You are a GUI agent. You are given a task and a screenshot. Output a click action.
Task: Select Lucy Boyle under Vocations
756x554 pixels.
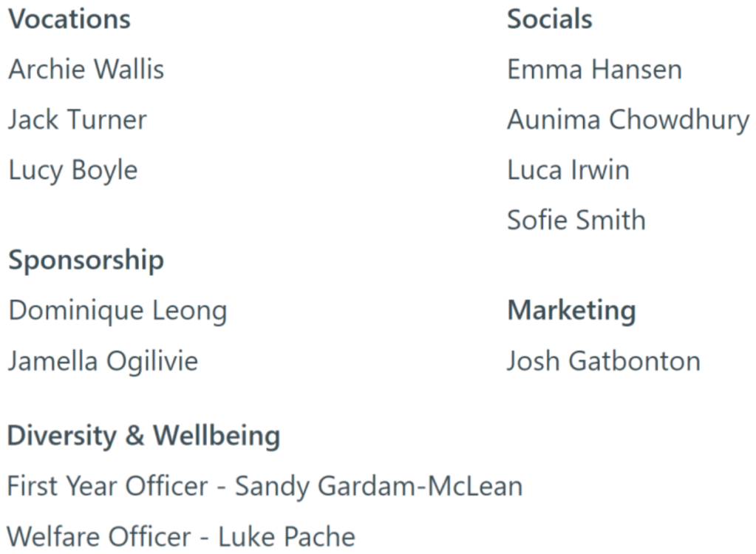[x=73, y=170]
